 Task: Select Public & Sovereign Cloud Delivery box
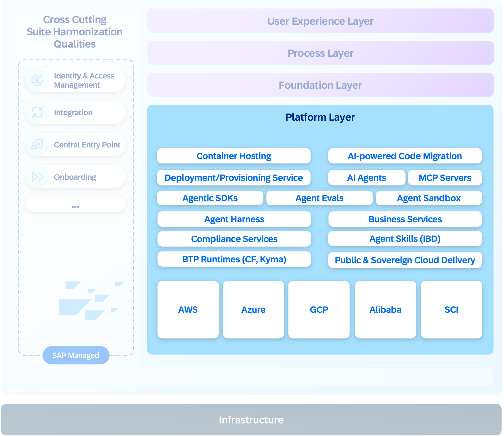click(405, 260)
